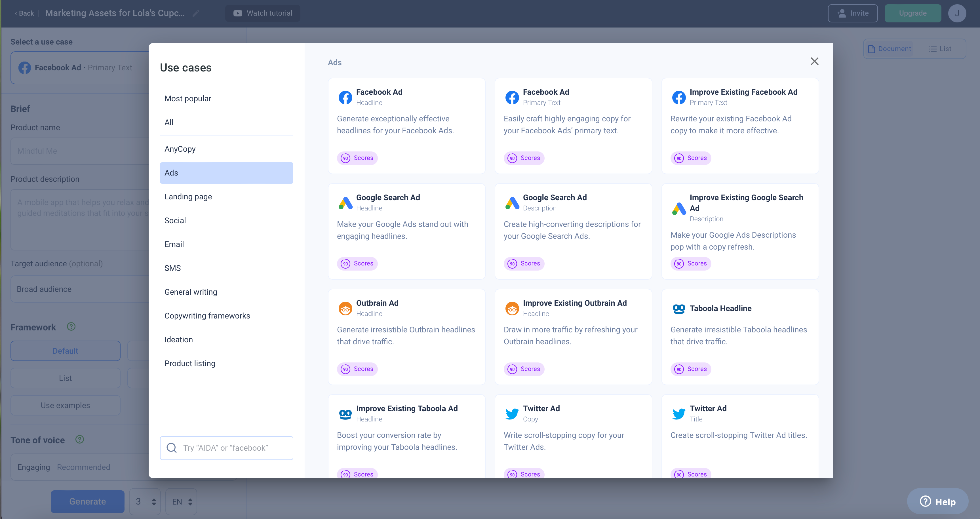Click the Google Ads icon on Google Search Ad Description card
The width and height of the screenshot is (980, 519).
(x=512, y=203)
